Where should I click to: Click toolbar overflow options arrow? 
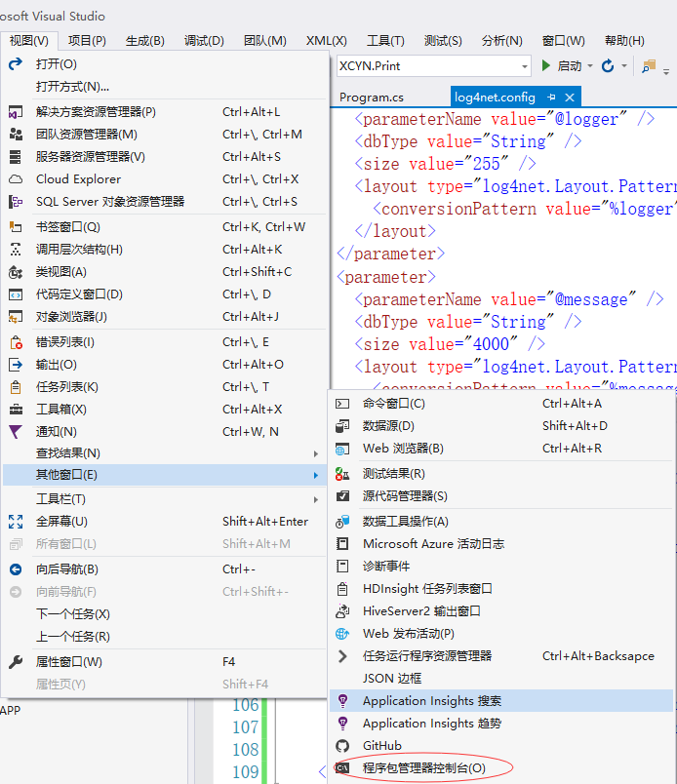tap(666, 71)
